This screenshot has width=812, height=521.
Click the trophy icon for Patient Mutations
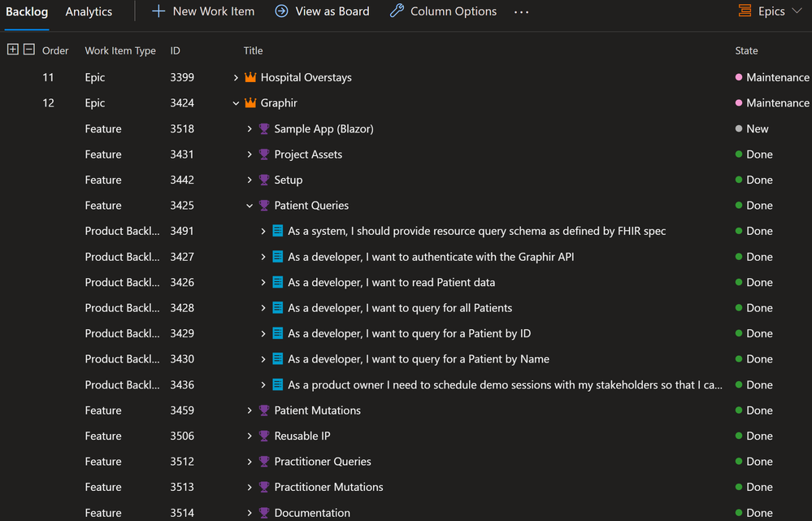pyautogui.click(x=263, y=410)
